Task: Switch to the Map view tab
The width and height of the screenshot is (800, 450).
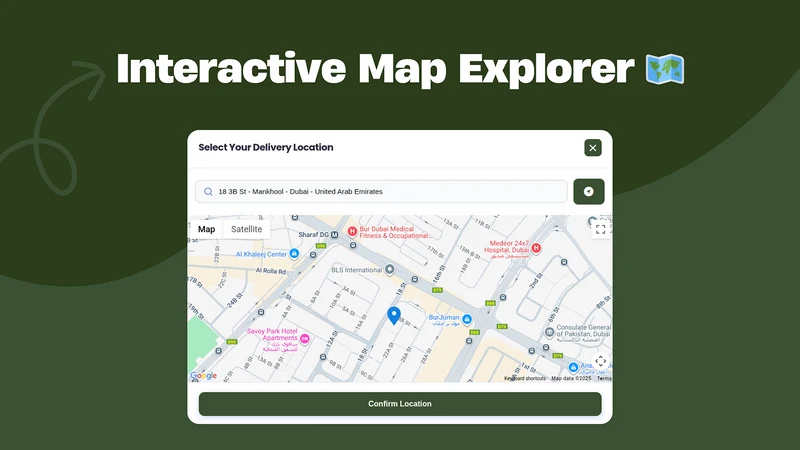Action: click(207, 229)
